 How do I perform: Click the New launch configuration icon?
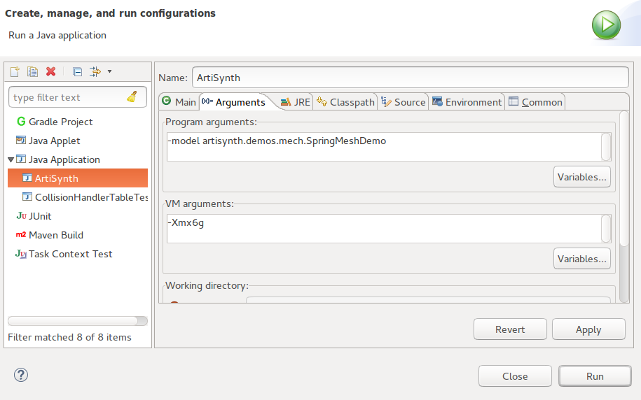tap(15, 72)
